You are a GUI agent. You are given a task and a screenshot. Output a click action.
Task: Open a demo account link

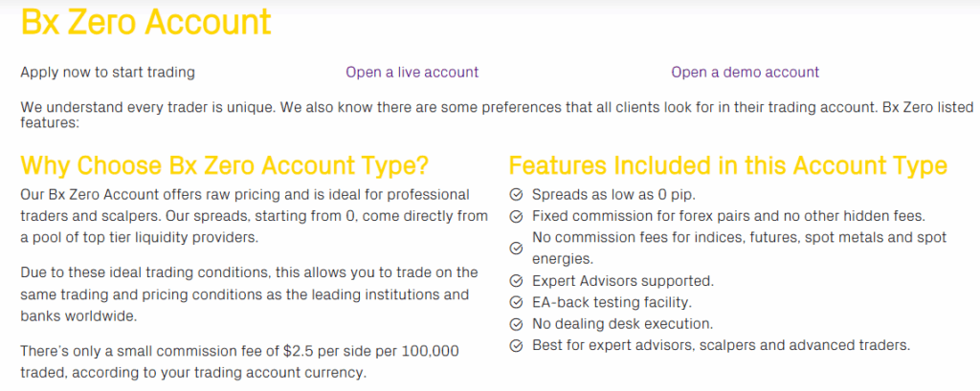click(745, 73)
